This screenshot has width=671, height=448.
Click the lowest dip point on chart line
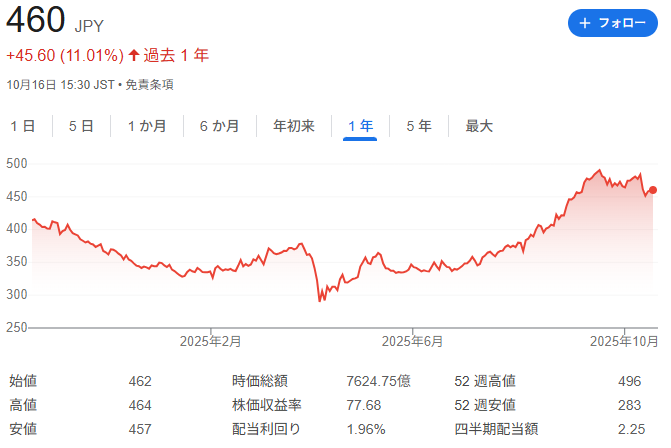tap(320, 300)
